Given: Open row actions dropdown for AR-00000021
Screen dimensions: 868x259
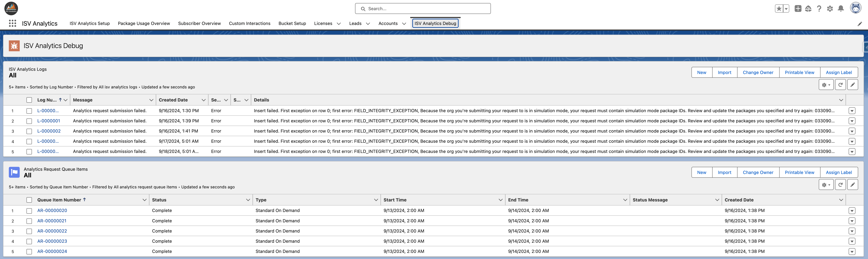Looking at the screenshot, I should [x=852, y=221].
